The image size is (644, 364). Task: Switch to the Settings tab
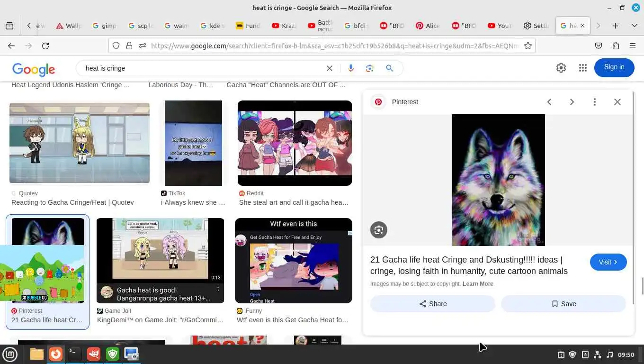click(536, 26)
